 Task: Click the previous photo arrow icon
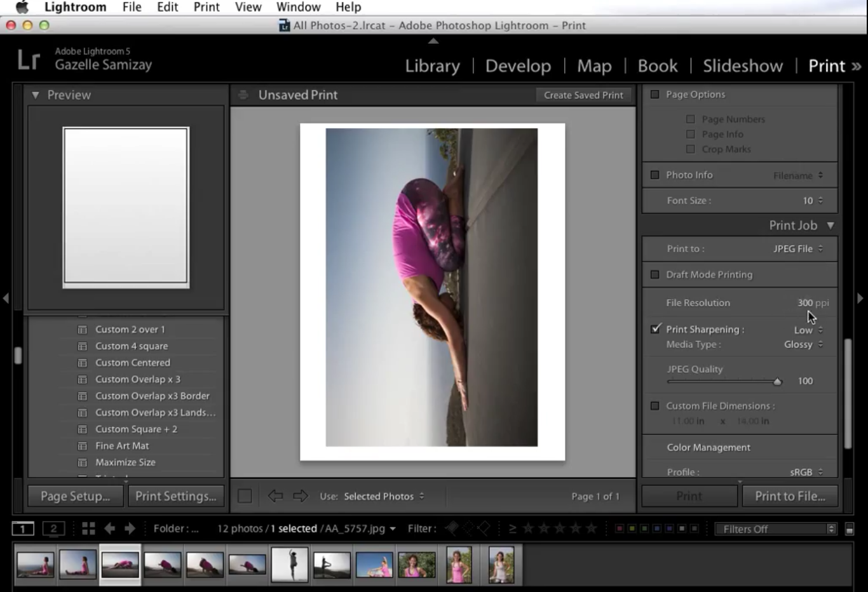(109, 528)
